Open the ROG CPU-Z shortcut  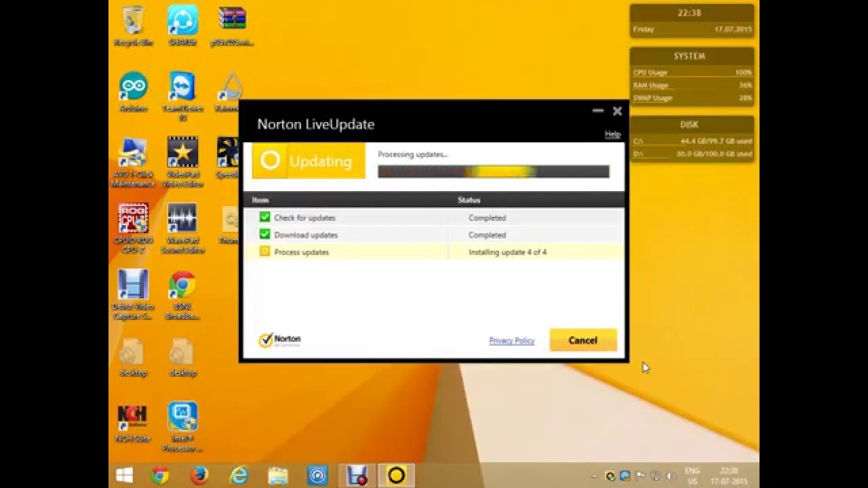click(134, 228)
